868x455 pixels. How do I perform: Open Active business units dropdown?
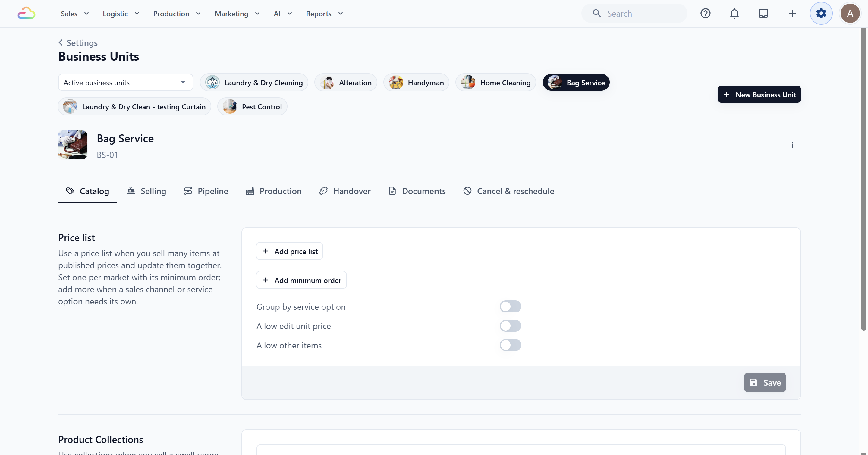point(126,83)
